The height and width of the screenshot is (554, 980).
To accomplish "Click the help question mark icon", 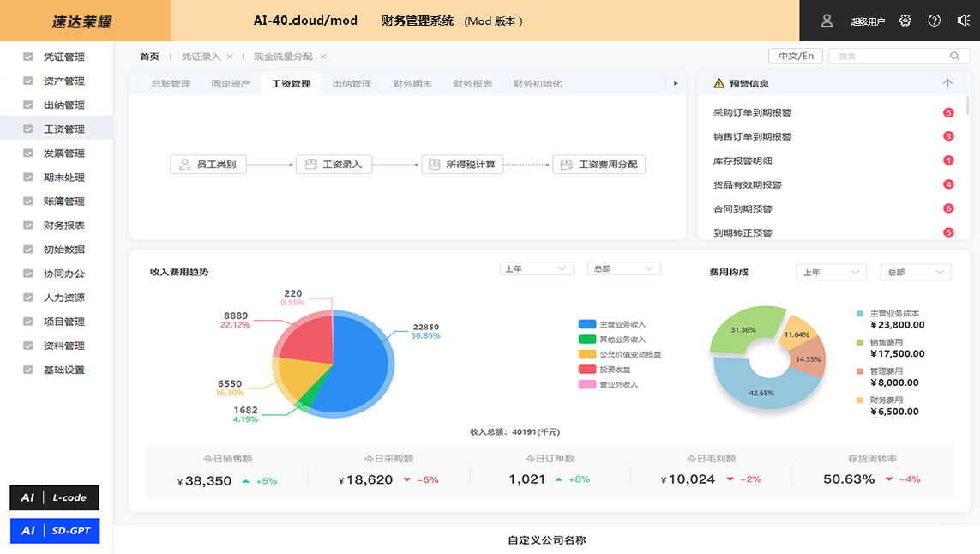I will pyautogui.click(x=935, y=21).
